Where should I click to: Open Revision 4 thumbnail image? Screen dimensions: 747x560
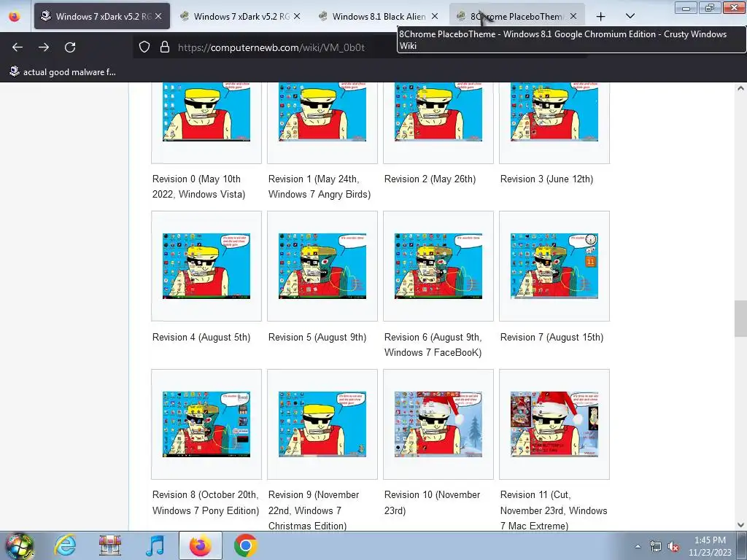coord(206,266)
